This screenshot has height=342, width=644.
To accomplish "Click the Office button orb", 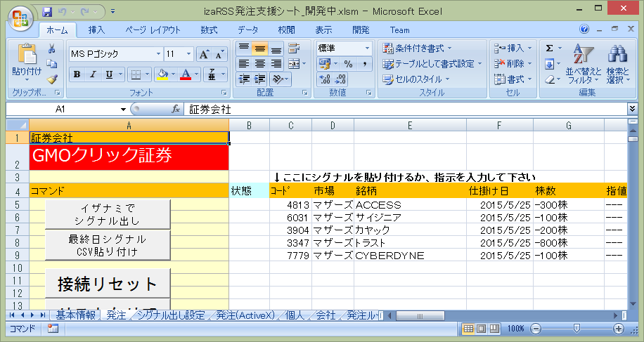I will coord(20,19).
